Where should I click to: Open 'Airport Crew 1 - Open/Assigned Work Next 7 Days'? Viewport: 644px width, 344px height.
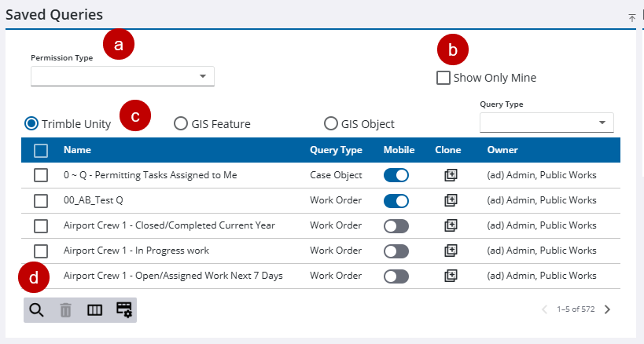173,276
